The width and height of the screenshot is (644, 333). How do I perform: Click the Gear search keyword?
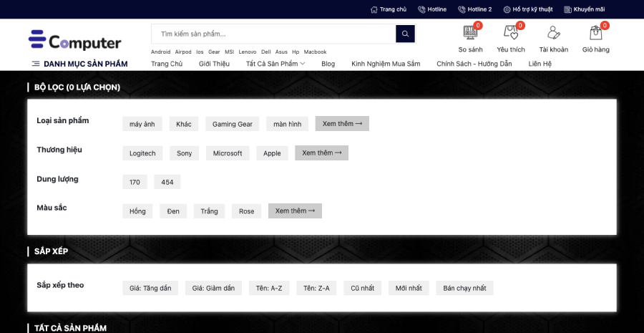pyautogui.click(x=214, y=52)
